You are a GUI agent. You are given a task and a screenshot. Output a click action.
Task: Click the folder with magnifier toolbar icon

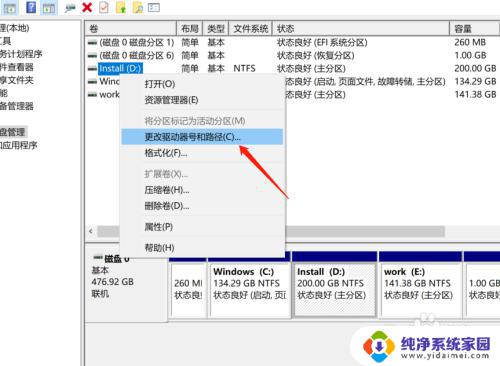137,8
